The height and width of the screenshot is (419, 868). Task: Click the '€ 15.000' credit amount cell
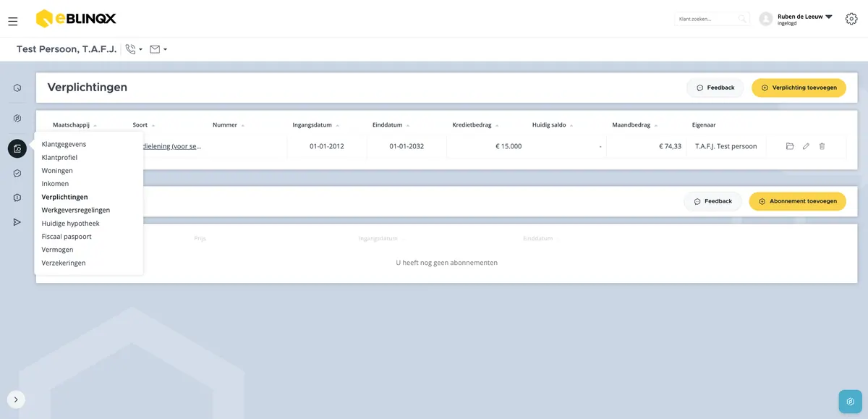pyautogui.click(x=509, y=146)
